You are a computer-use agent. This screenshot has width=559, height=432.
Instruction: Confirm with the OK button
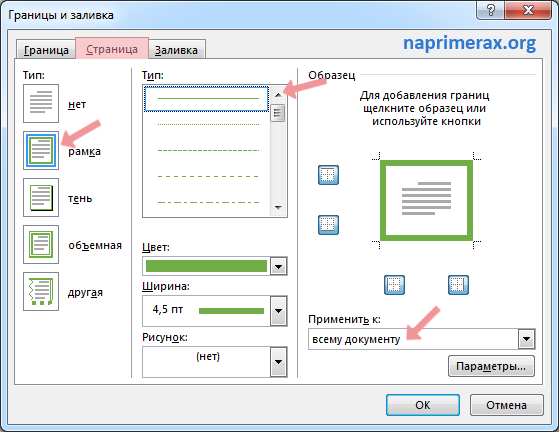pyautogui.click(x=423, y=405)
